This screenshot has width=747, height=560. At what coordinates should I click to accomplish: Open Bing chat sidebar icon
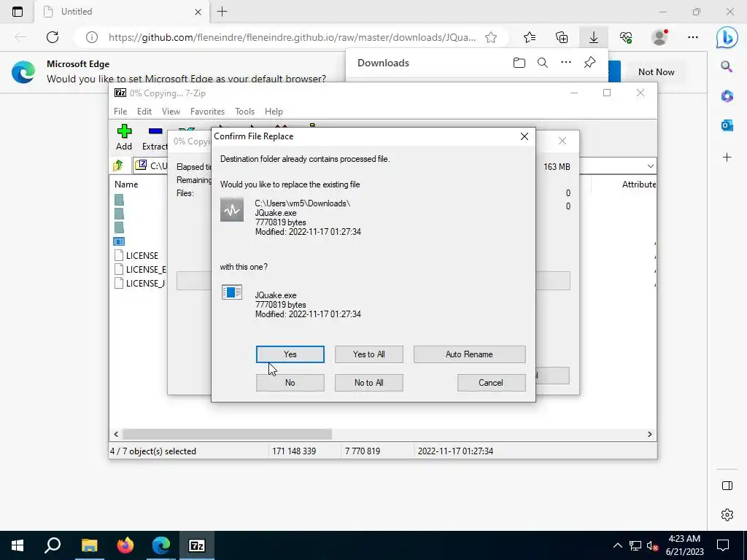[x=727, y=37]
